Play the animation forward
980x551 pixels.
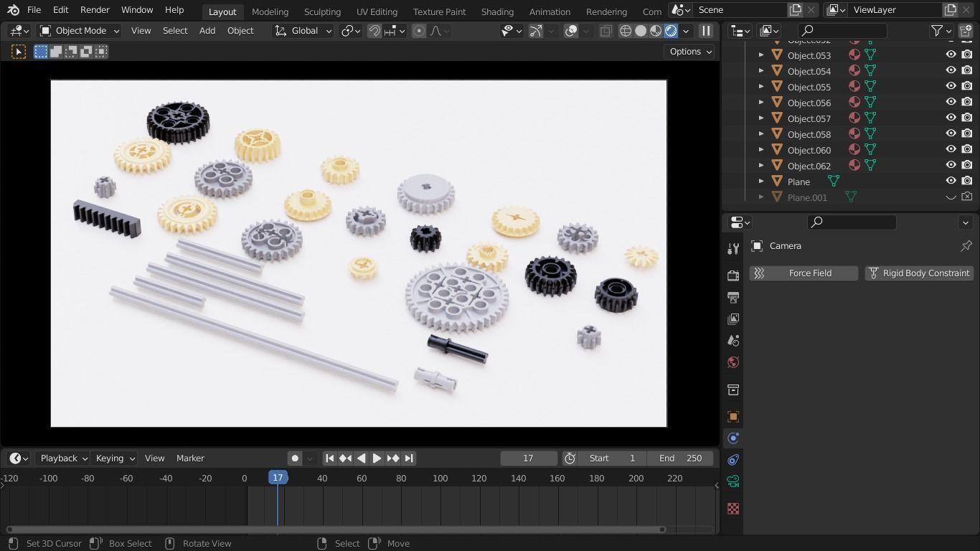[377, 458]
